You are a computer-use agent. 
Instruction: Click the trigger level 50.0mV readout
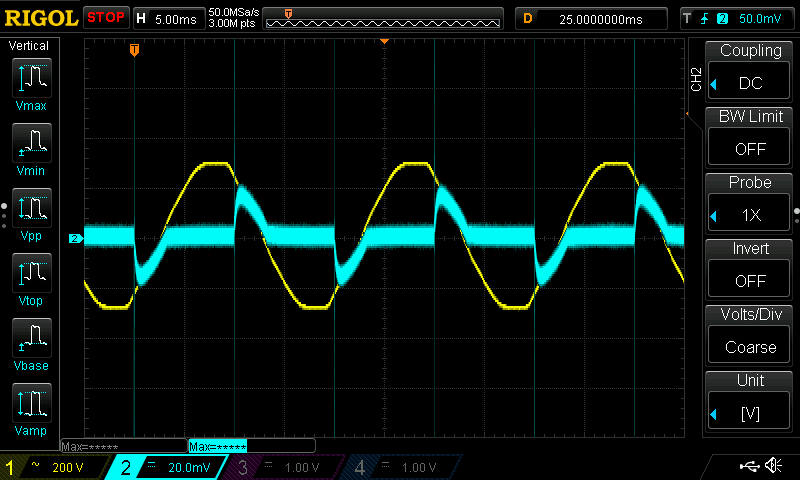click(x=760, y=19)
